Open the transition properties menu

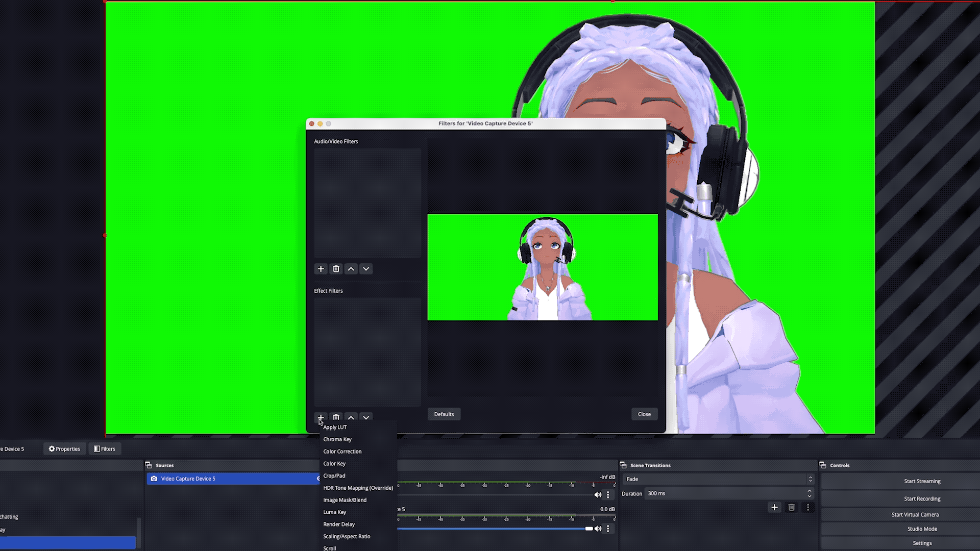point(808,508)
